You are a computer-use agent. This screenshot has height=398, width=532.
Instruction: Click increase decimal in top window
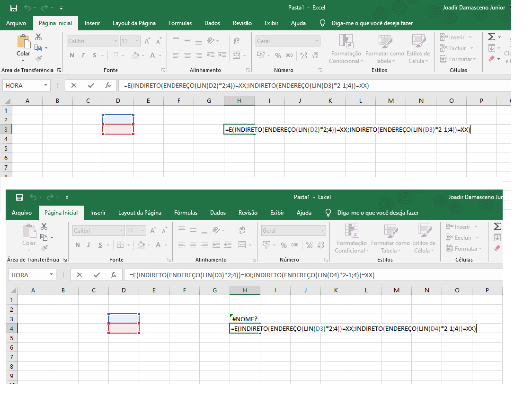[x=304, y=55]
